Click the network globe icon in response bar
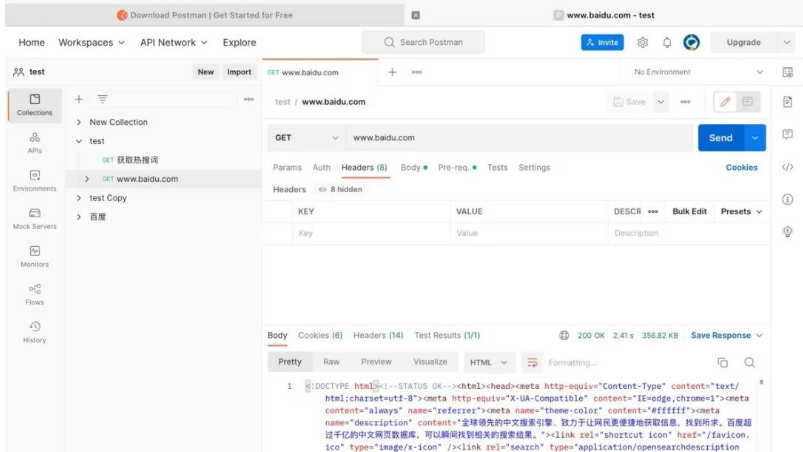 click(x=564, y=335)
